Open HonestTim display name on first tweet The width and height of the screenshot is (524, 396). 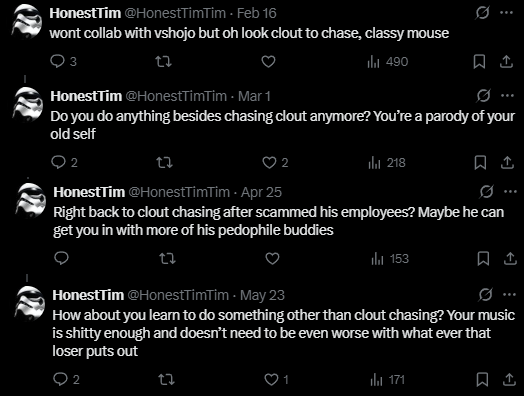85,13
